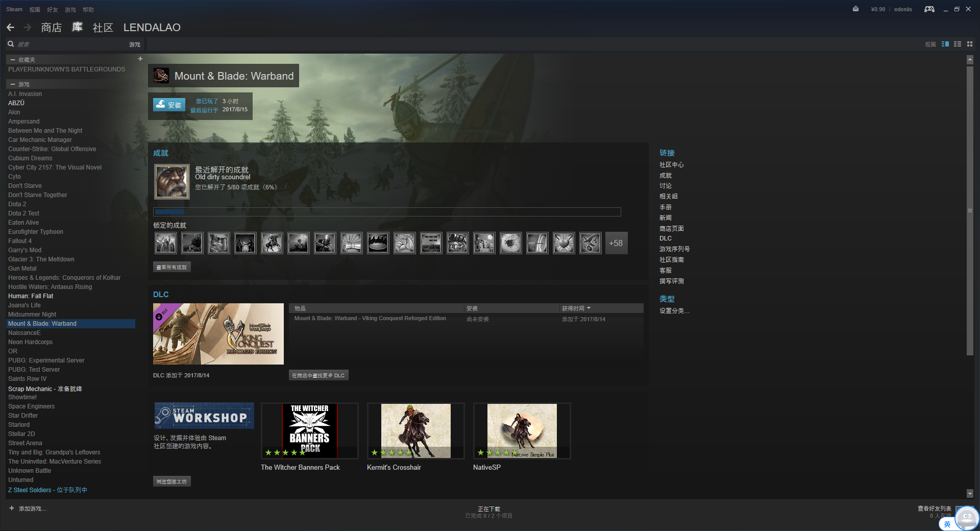This screenshot has height=531, width=980.
Task: Show the +58 remaining achievements
Action: pyautogui.click(x=616, y=243)
